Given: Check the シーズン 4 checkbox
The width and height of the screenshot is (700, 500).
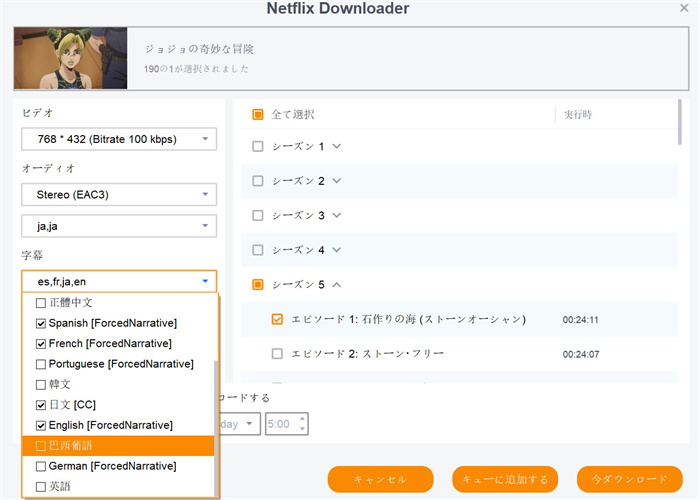Looking at the screenshot, I should [258, 250].
